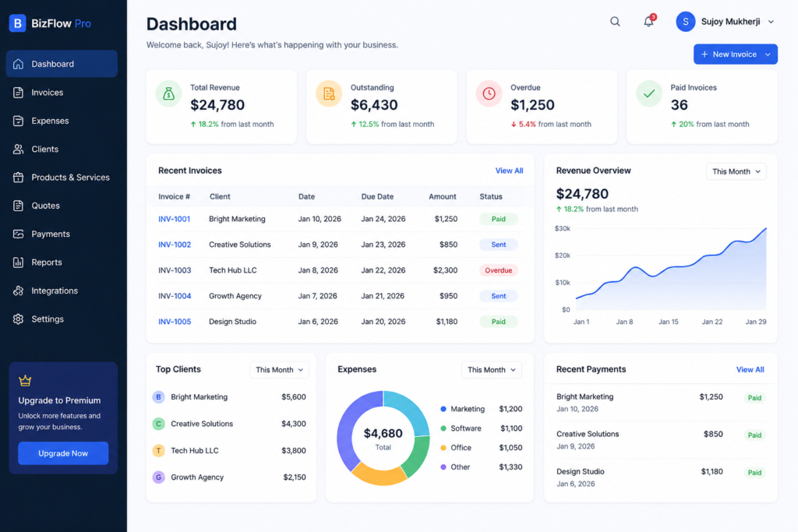Viewport: 798px width, 532px height.
Task: Click INV-1003 invoice number
Action: [x=175, y=270]
